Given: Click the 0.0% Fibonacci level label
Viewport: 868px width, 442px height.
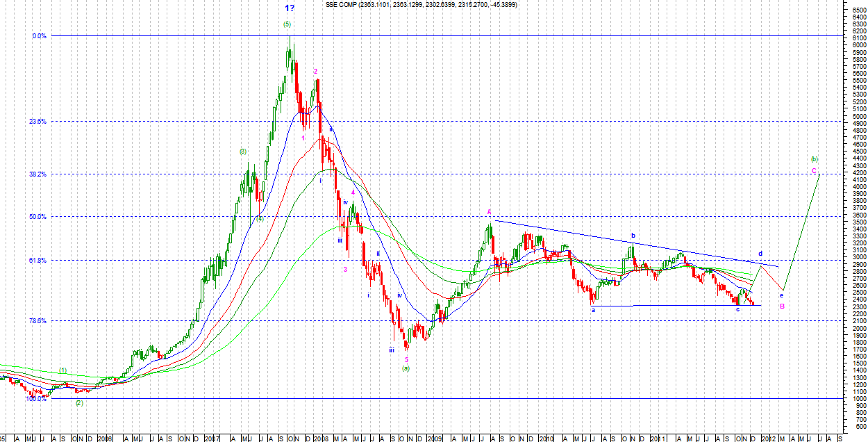Looking at the screenshot, I should coord(39,36).
